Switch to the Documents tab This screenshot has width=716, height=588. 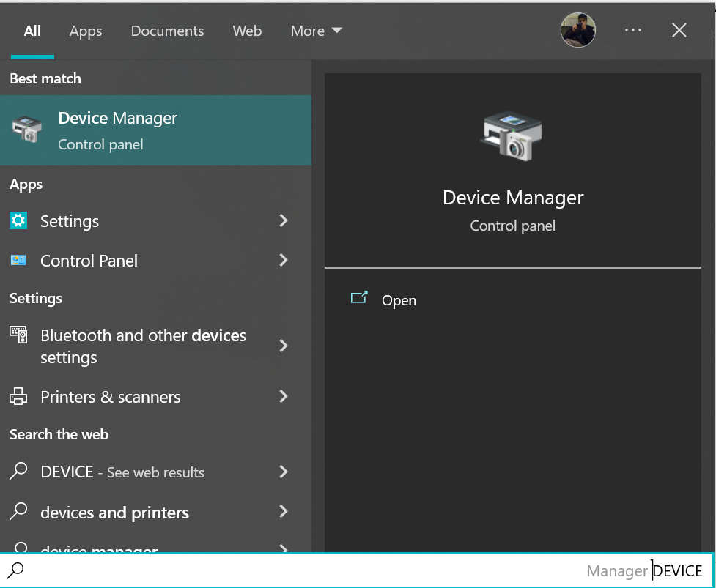click(167, 31)
